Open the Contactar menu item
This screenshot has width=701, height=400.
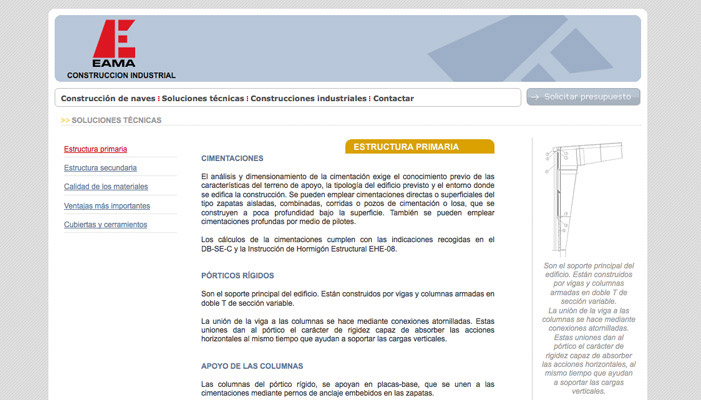[393, 98]
